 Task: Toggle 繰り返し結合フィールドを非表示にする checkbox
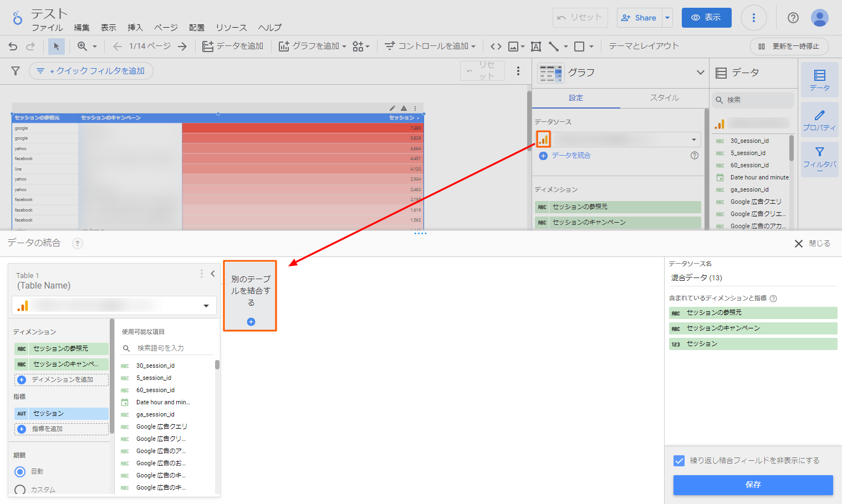[679, 461]
